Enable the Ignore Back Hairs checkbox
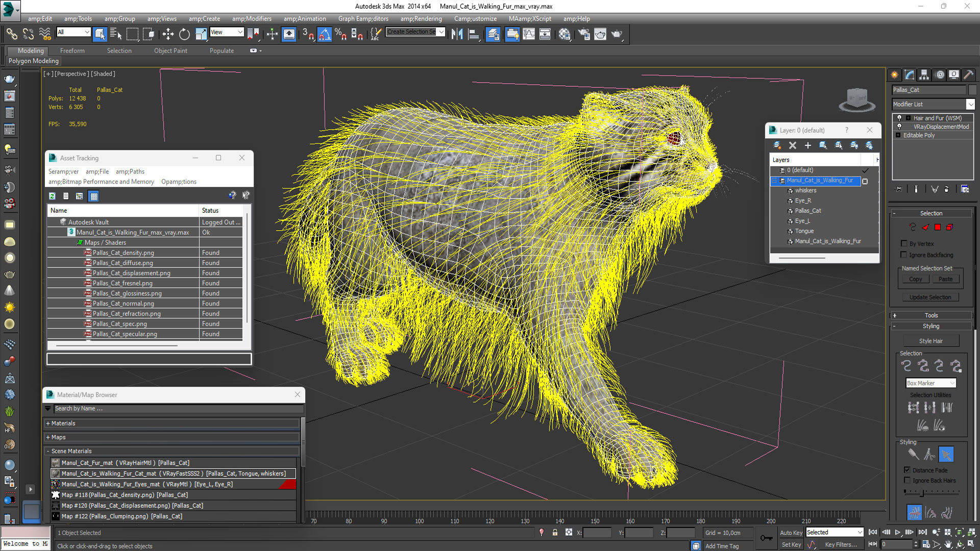Viewport: 980px width, 551px height. pyautogui.click(x=907, y=480)
